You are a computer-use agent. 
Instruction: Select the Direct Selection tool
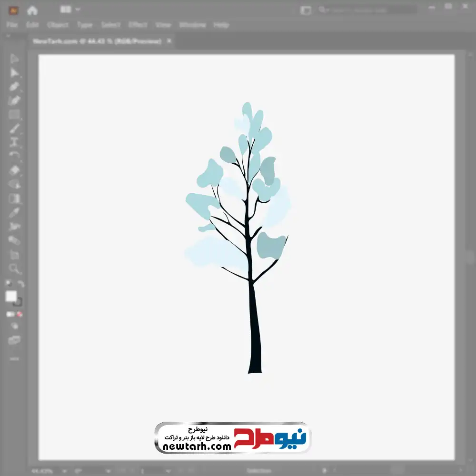[x=14, y=73]
